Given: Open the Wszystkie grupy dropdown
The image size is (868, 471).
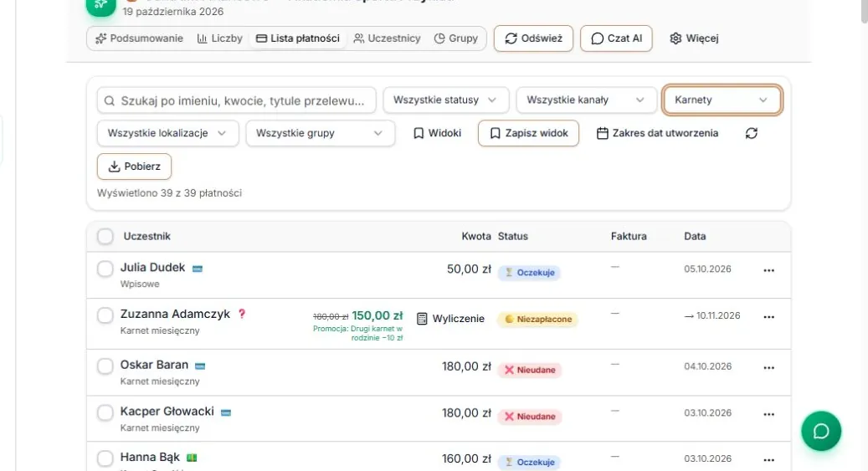Looking at the screenshot, I should pyautogui.click(x=321, y=133).
